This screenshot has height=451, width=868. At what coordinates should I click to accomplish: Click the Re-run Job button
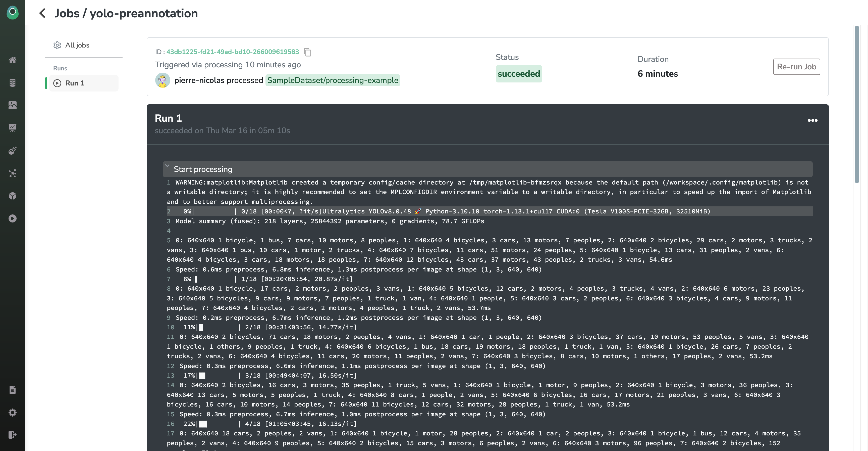(796, 67)
